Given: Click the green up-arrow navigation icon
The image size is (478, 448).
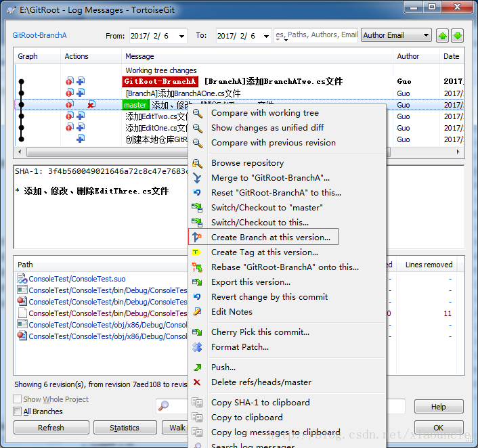Looking at the screenshot, I should (443, 36).
